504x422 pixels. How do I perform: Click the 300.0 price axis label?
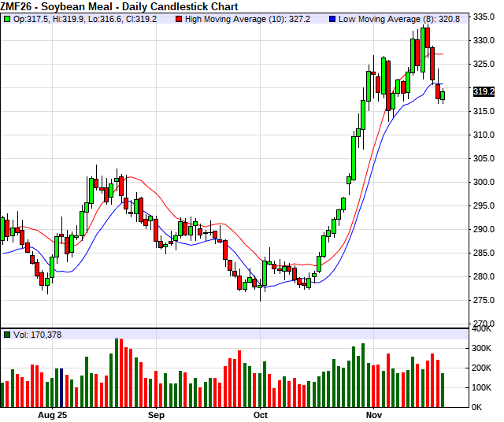click(484, 182)
